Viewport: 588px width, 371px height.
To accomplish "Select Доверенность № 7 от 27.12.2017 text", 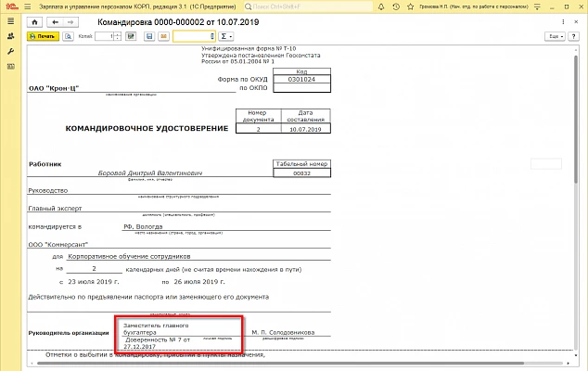I will click(157, 343).
